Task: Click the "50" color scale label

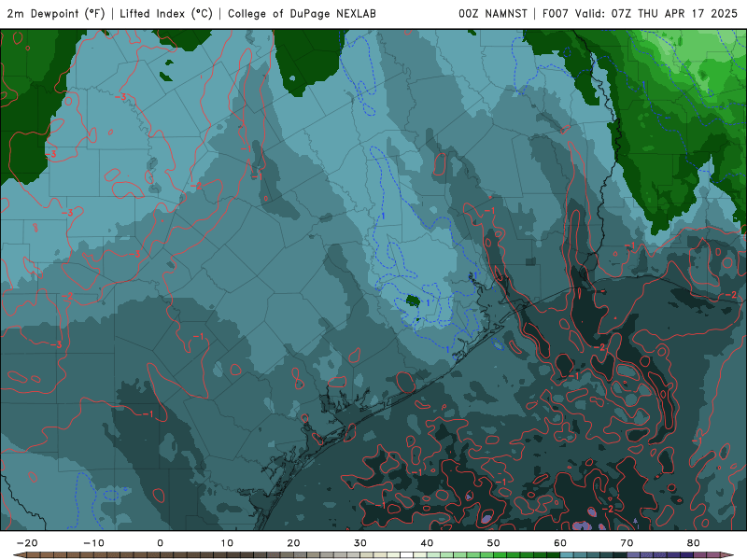Action: point(494,543)
